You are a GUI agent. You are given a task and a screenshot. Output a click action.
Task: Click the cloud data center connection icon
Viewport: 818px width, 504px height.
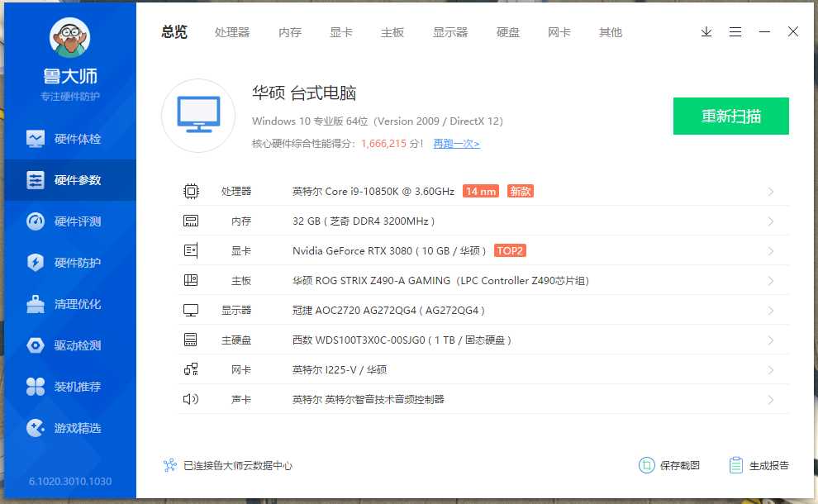[169, 465]
